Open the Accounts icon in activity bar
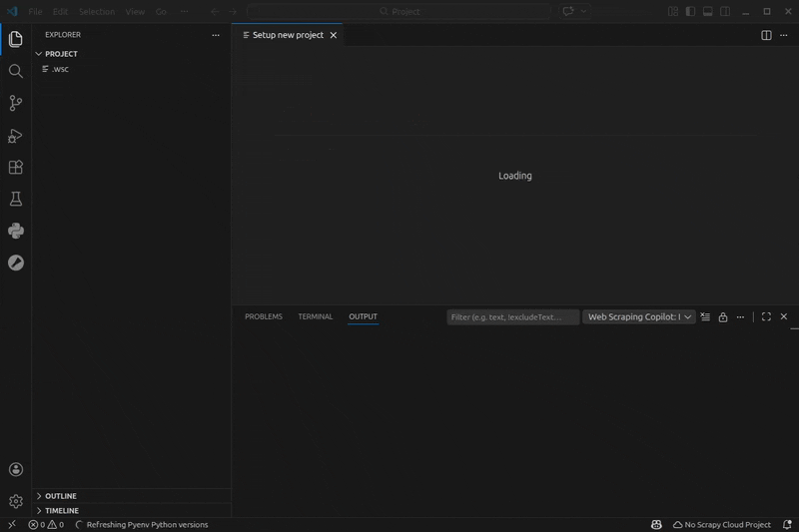This screenshot has height=532, width=799. coord(15,470)
